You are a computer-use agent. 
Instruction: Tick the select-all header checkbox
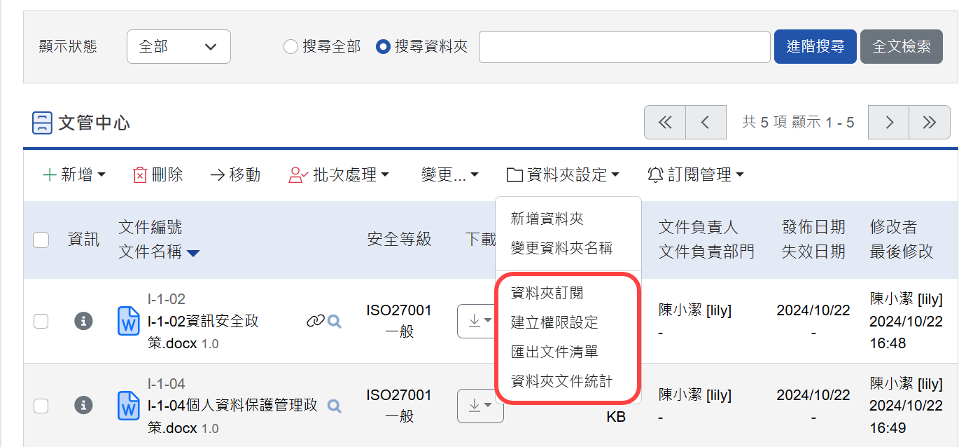click(x=41, y=240)
